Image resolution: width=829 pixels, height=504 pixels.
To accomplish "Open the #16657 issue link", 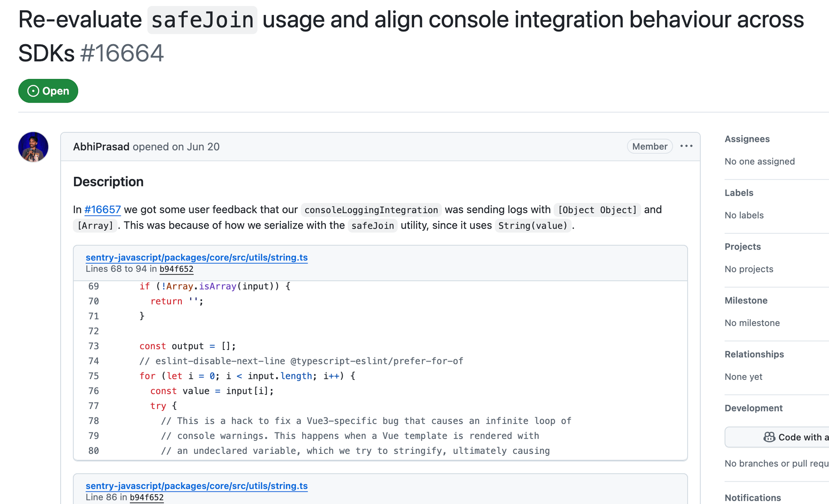I will click(x=102, y=210).
